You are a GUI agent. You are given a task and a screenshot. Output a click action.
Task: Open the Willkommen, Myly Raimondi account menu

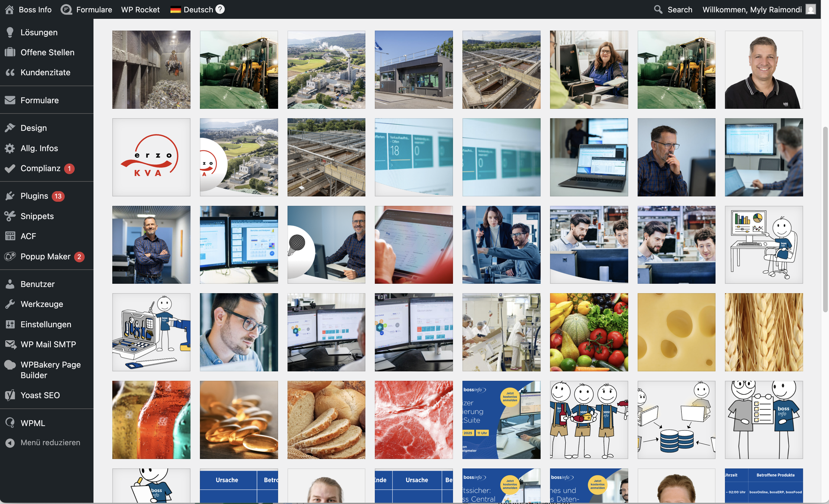click(752, 9)
